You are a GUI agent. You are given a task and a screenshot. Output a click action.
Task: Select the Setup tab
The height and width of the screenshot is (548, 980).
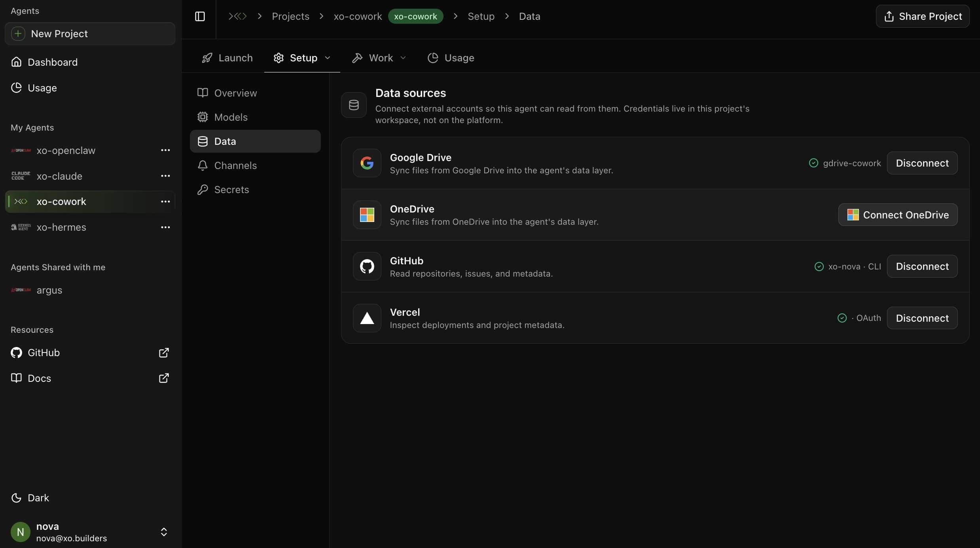(302, 58)
